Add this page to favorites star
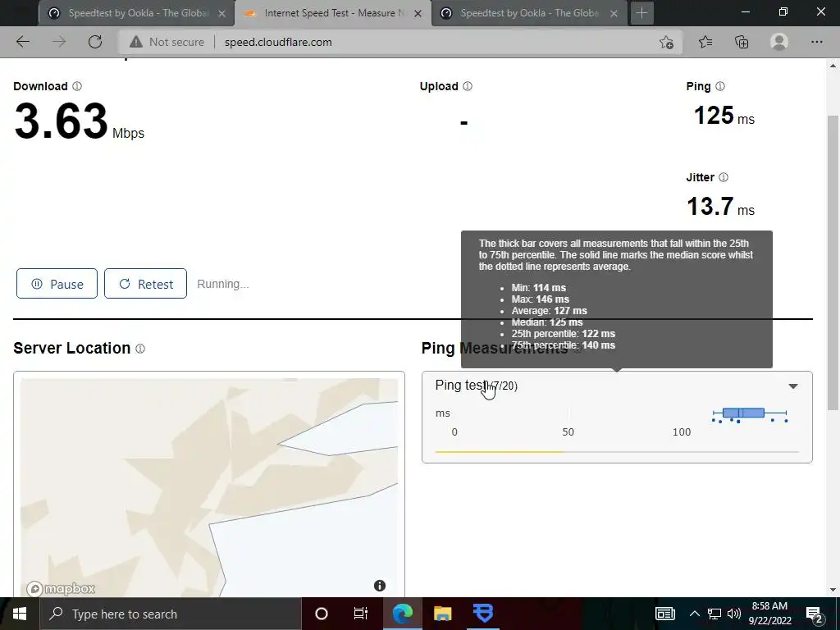Screen dimensions: 840x630 tap(666, 42)
